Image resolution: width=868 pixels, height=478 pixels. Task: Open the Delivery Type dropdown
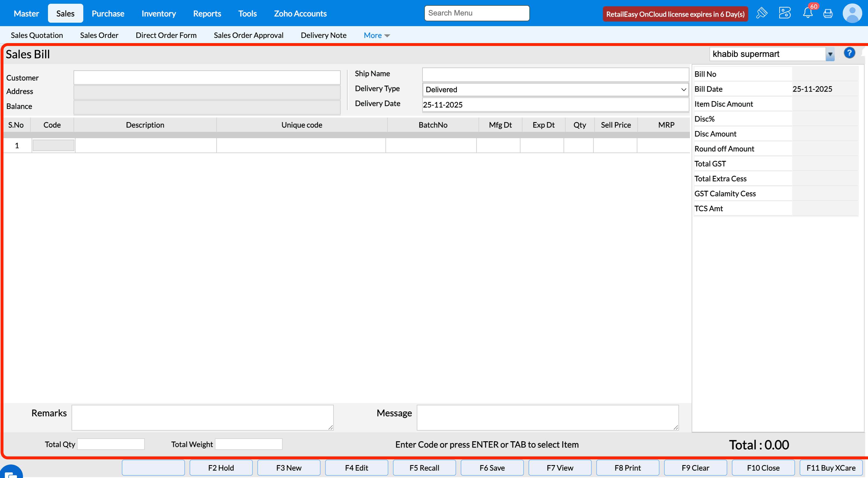pos(555,90)
